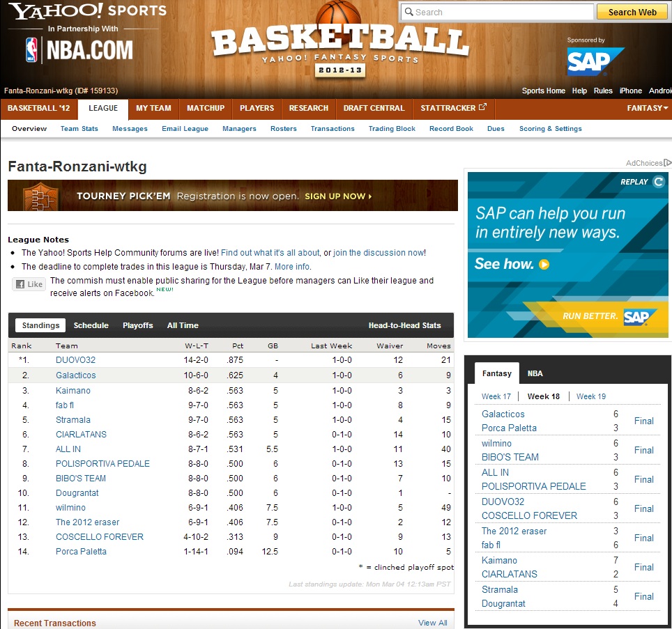View all recent transactions
This screenshot has width=672, height=629.
pos(432,623)
